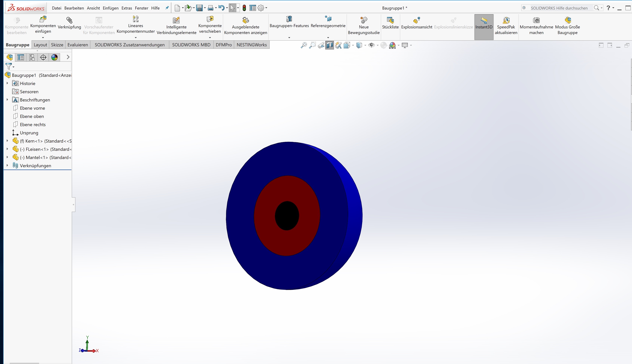Open the View Orientation cube icon
Screen dimensions: 632x364
pyautogui.click(x=347, y=45)
